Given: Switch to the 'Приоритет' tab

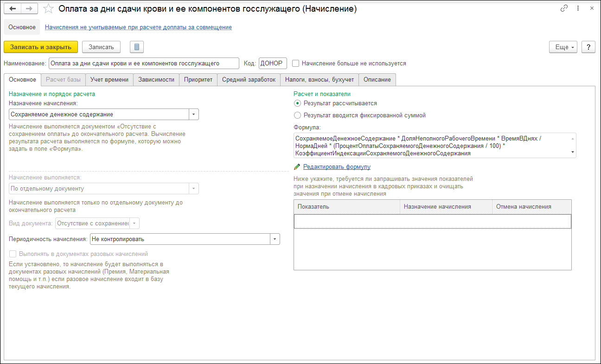Looking at the screenshot, I should coord(198,79).
